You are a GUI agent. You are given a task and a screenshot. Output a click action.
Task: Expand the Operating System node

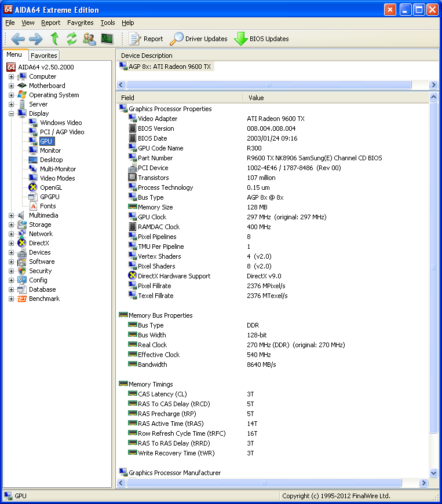point(11,95)
